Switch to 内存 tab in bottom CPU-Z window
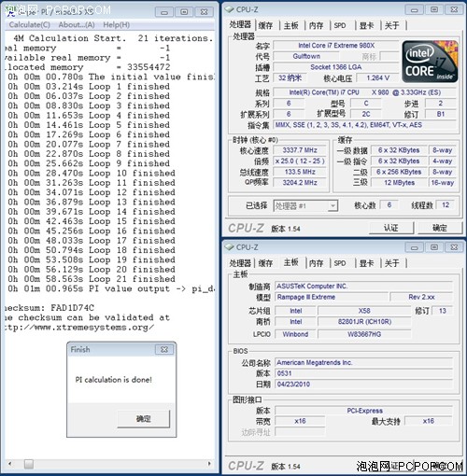 coord(317,263)
